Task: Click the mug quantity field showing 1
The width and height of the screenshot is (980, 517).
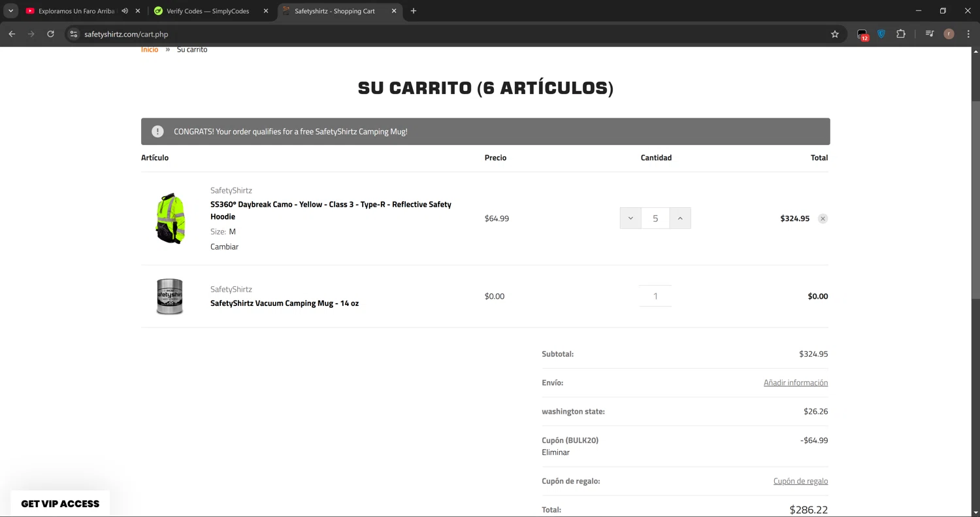Action: (655, 296)
